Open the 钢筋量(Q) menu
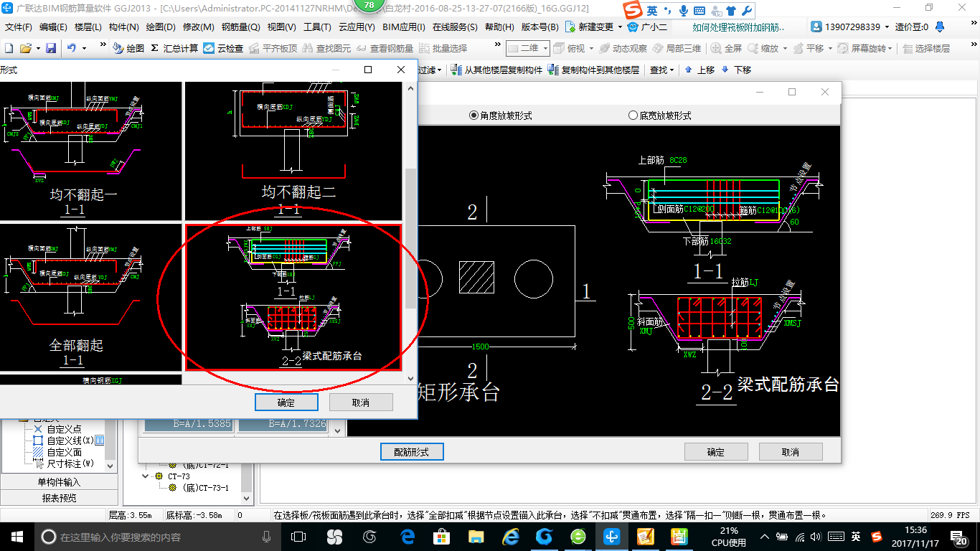980x551 pixels. pyautogui.click(x=240, y=27)
